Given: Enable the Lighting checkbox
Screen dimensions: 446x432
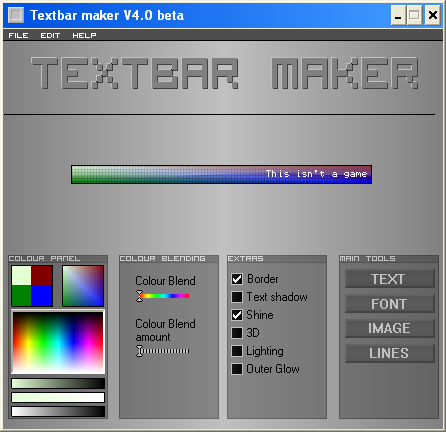Looking at the screenshot, I should click(x=237, y=351).
